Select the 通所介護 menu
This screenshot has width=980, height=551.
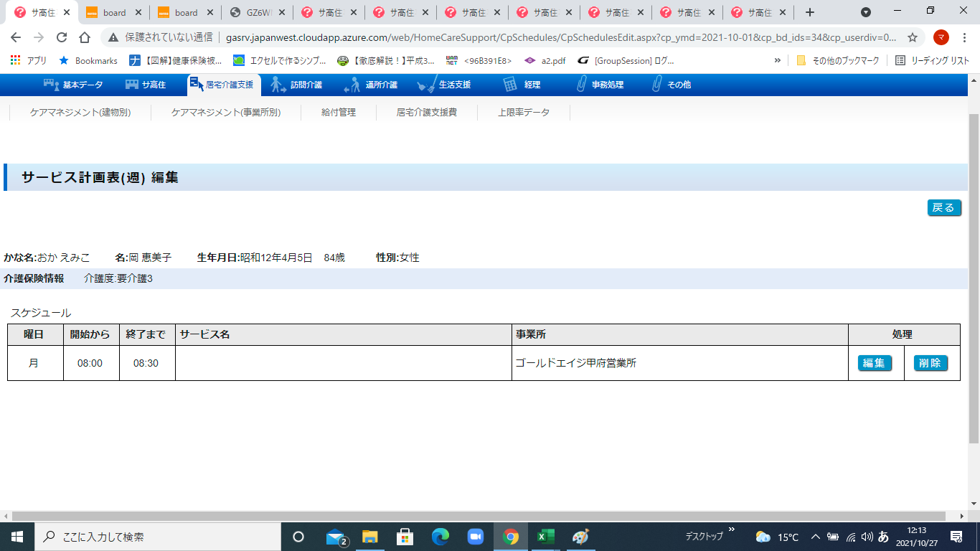(372, 85)
